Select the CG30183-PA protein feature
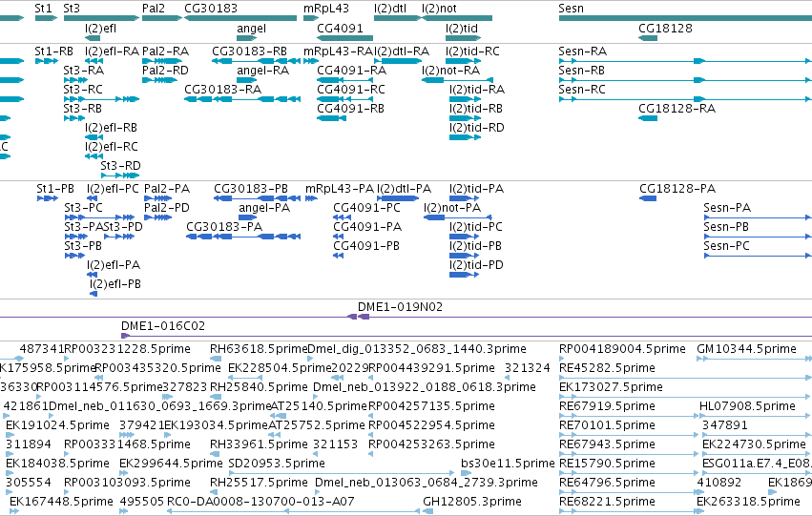 (x=243, y=237)
